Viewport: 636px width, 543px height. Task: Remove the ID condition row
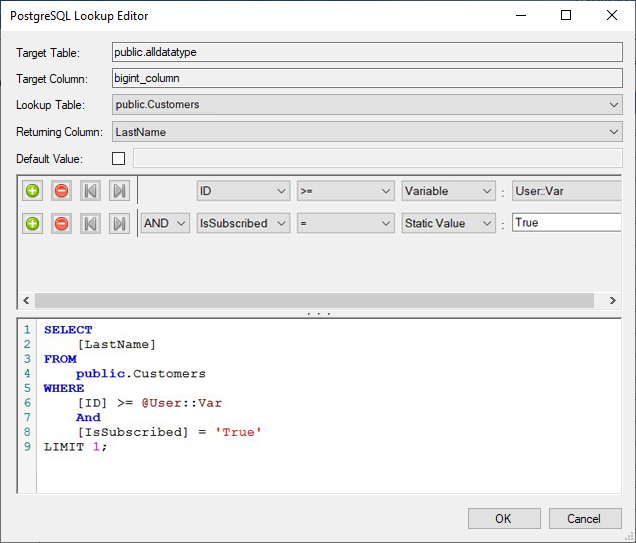tap(61, 191)
